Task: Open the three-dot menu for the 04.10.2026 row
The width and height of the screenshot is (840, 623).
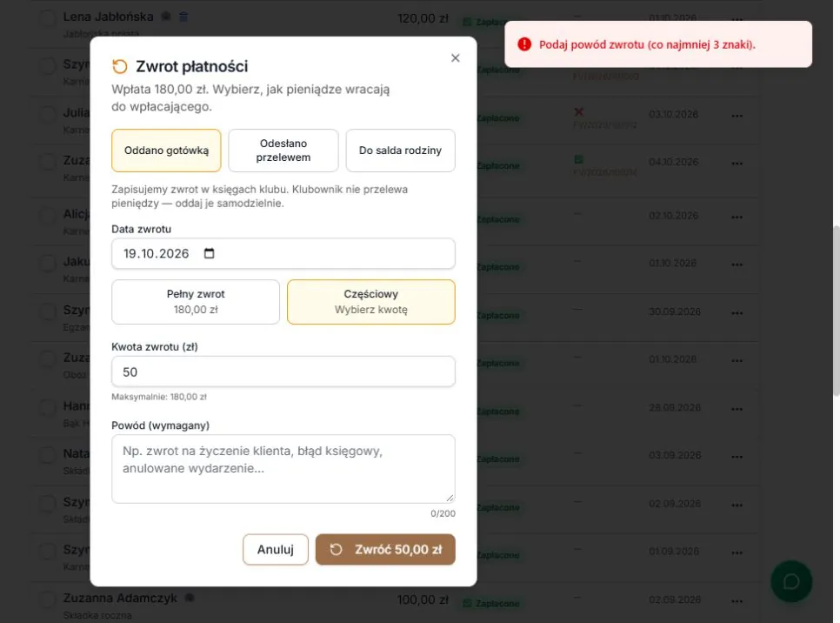Action: 737,164
